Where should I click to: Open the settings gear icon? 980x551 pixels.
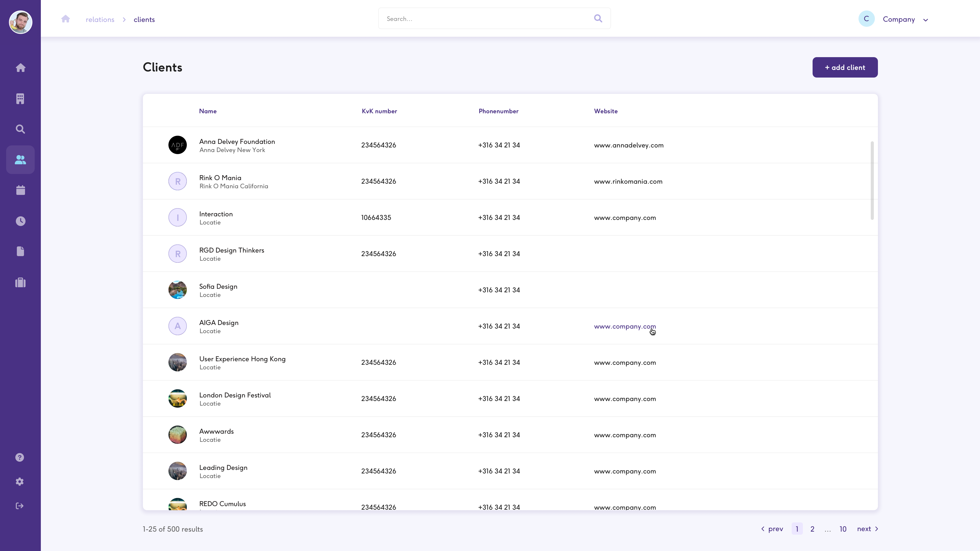click(20, 482)
